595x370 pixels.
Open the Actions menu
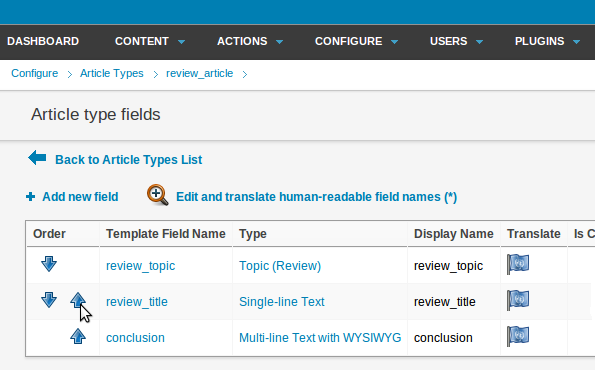(242, 41)
